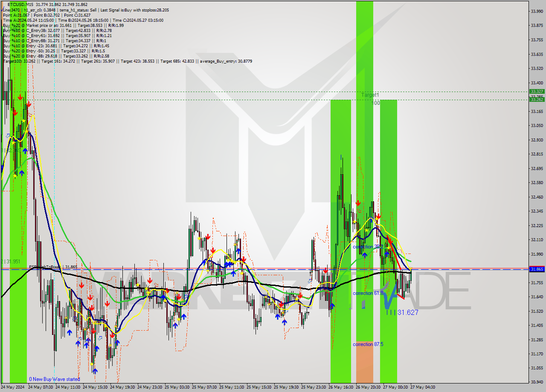Click the 33.050 price axis label
546x392 pixels.
pos(537,125)
